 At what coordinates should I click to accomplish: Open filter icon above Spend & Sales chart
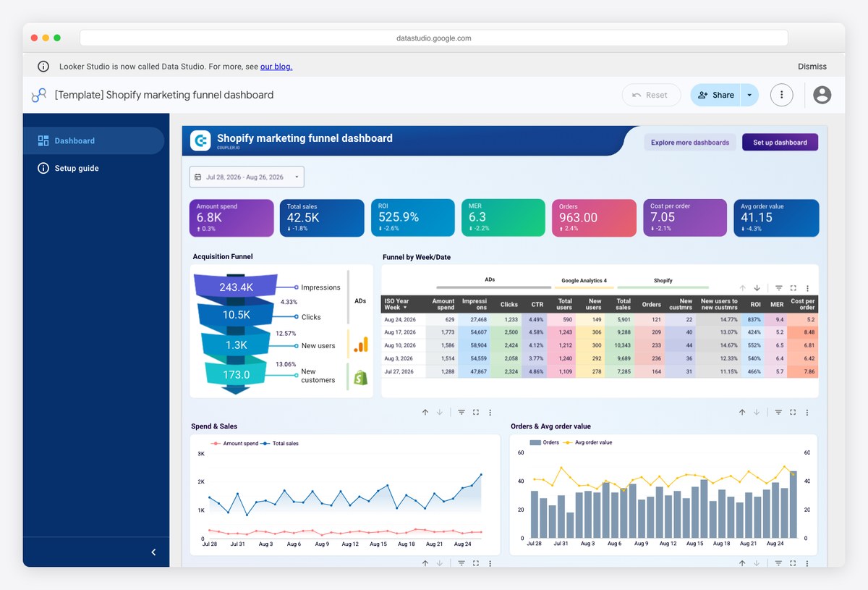461,412
